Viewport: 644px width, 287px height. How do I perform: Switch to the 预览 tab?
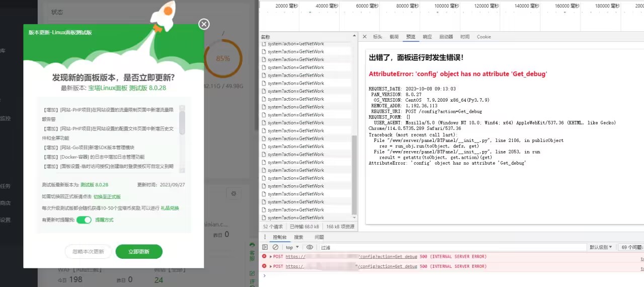coord(411,37)
